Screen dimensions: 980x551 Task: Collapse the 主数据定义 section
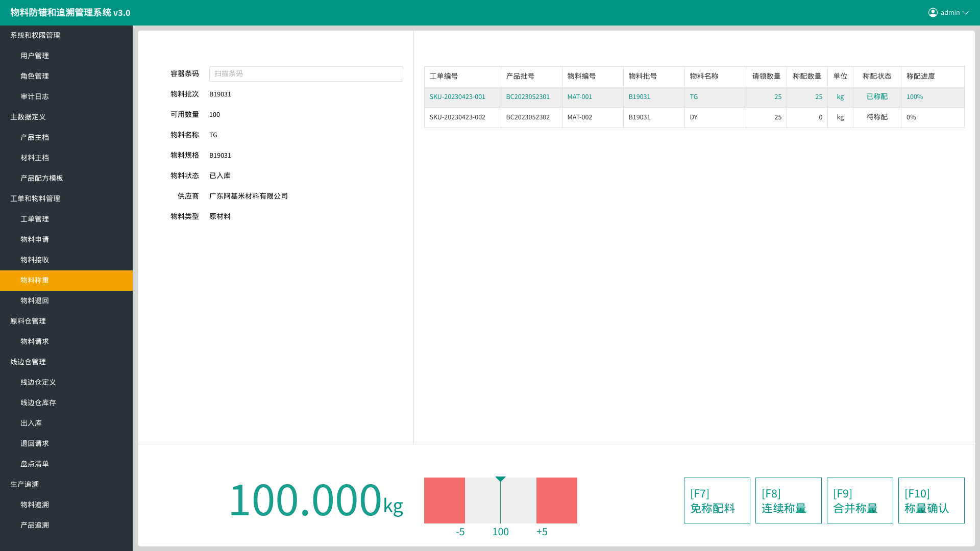point(66,117)
